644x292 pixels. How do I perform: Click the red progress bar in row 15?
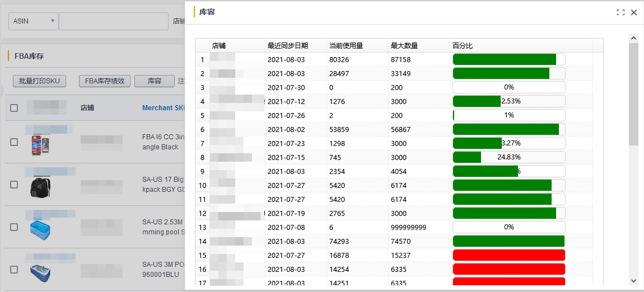coord(508,255)
